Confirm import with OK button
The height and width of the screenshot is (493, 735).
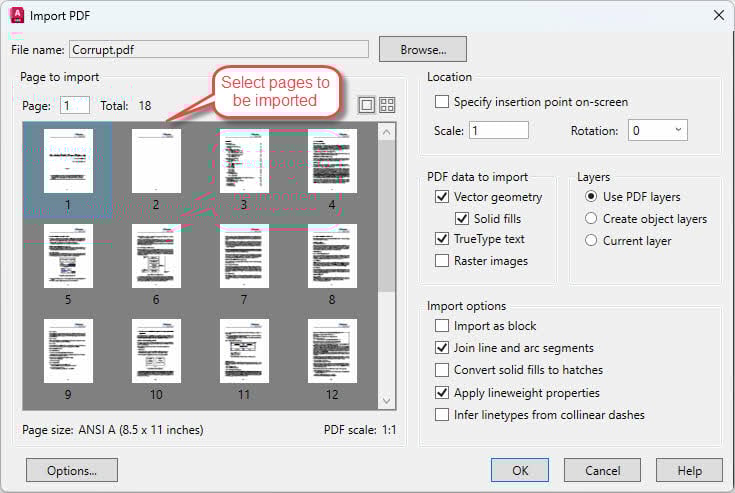point(520,470)
